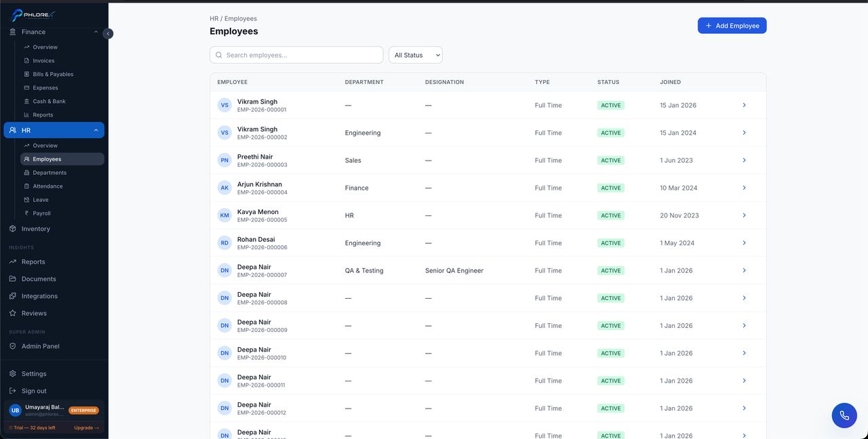This screenshot has height=439, width=868.
Task: Click the Inventory box icon
Action: [13, 229]
